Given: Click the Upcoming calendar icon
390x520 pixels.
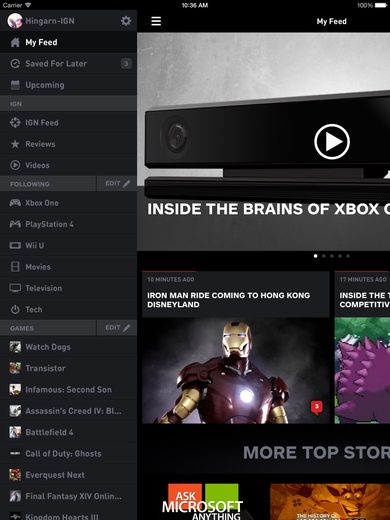Looking at the screenshot, I should (x=15, y=85).
